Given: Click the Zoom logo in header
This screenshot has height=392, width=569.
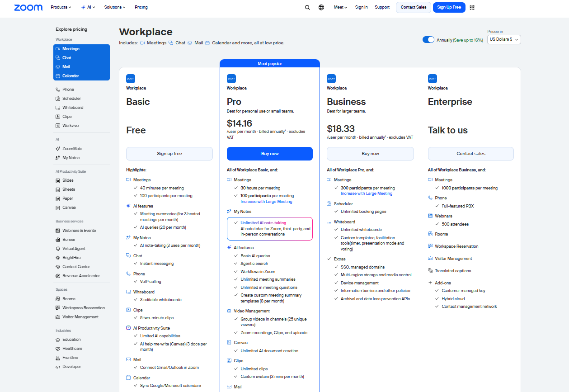Looking at the screenshot, I should (x=28, y=7).
